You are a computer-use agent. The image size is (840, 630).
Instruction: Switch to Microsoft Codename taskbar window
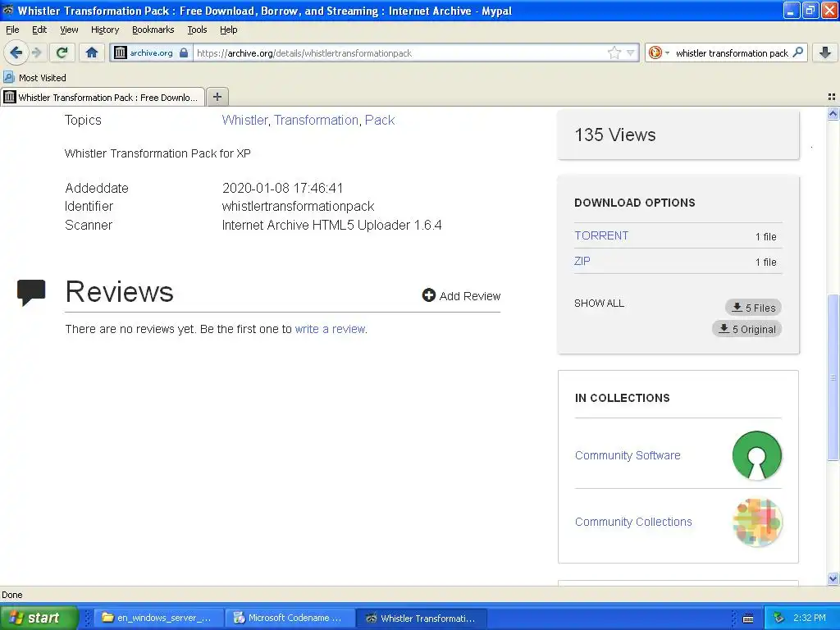pos(289,618)
